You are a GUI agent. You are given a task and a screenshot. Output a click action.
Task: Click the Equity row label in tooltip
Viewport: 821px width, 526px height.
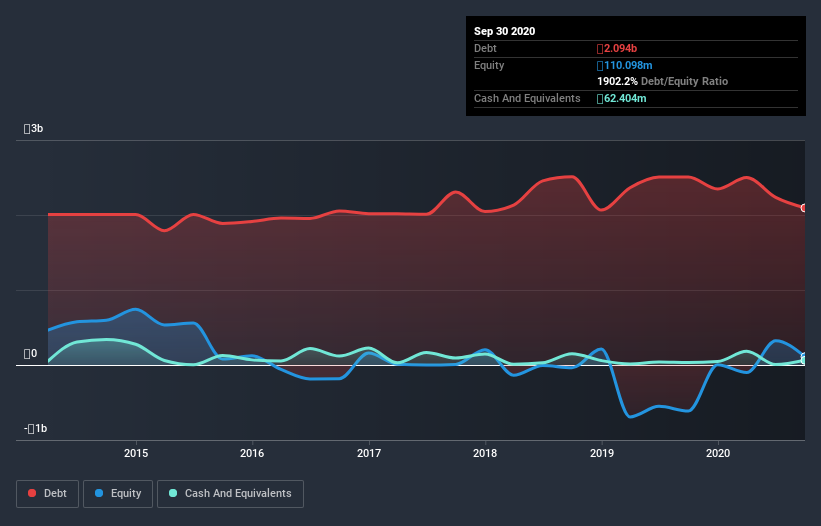pyautogui.click(x=489, y=65)
